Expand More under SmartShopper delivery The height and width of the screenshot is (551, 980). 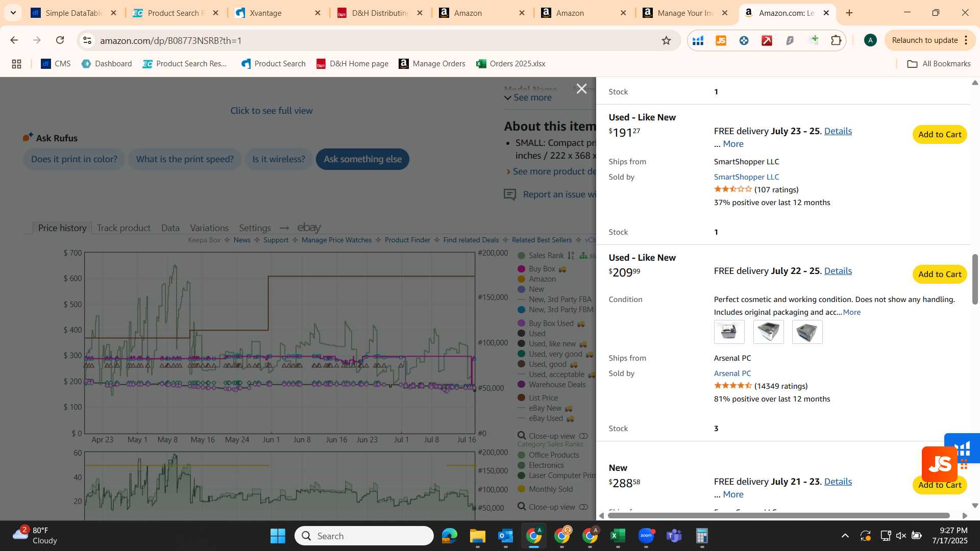tap(733, 144)
